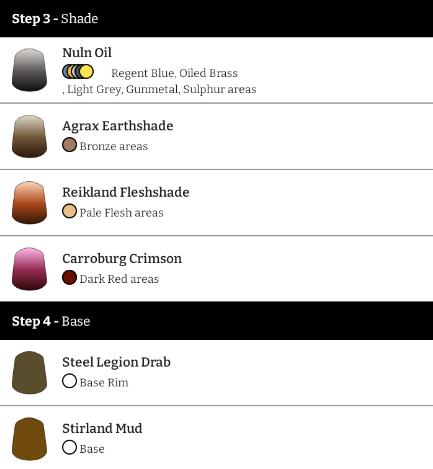Open the Agrax Earthshade title link
This screenshot has width=433, height=469.
tap(118, 126)
